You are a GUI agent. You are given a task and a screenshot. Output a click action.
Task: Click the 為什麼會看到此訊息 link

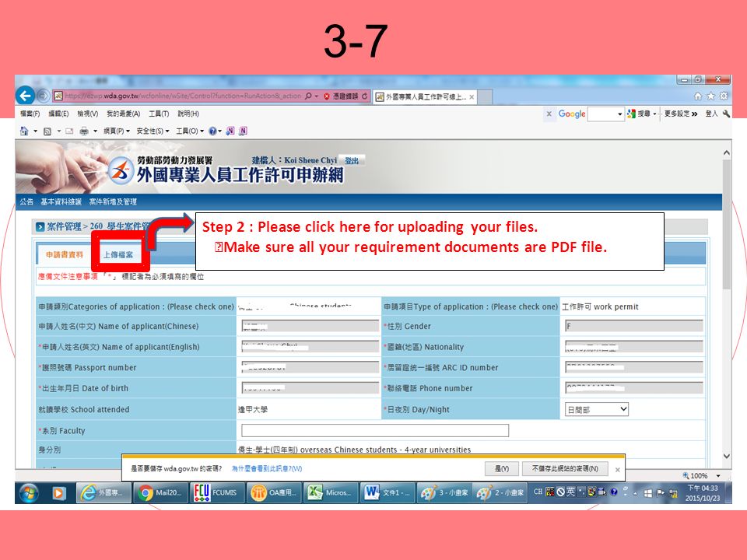coord(267,468)
